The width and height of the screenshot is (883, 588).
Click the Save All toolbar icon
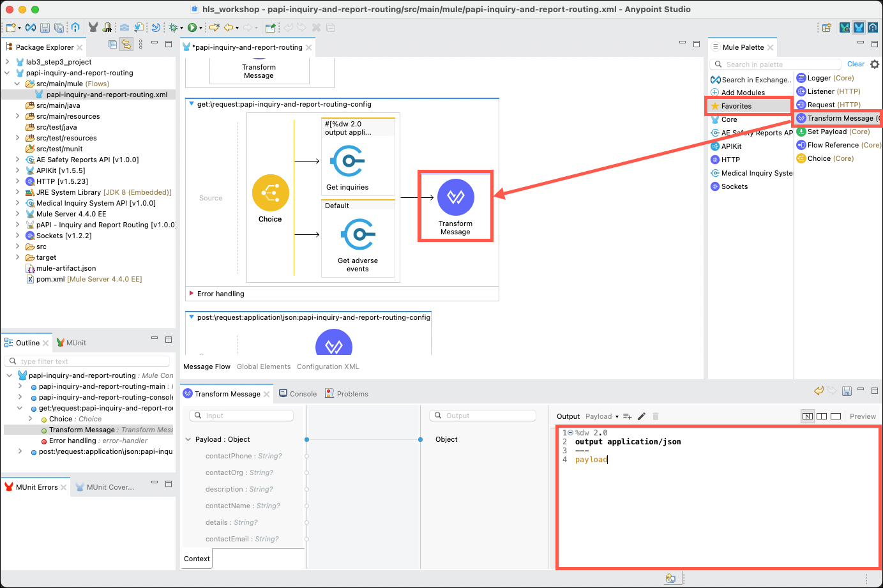click(59, 27)
